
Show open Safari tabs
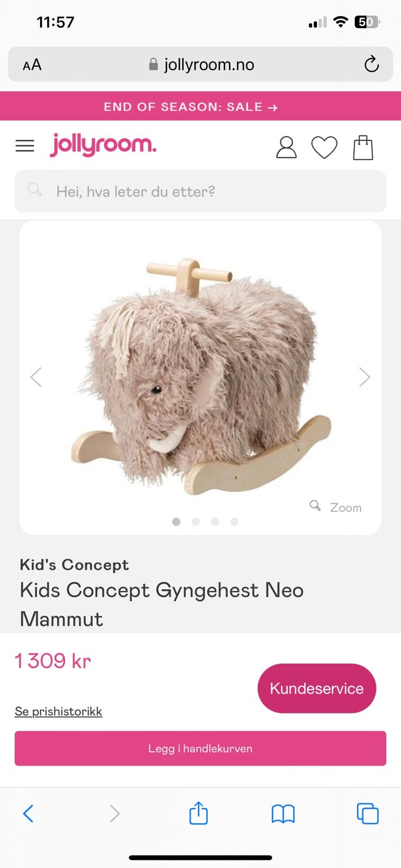[367, 814]
